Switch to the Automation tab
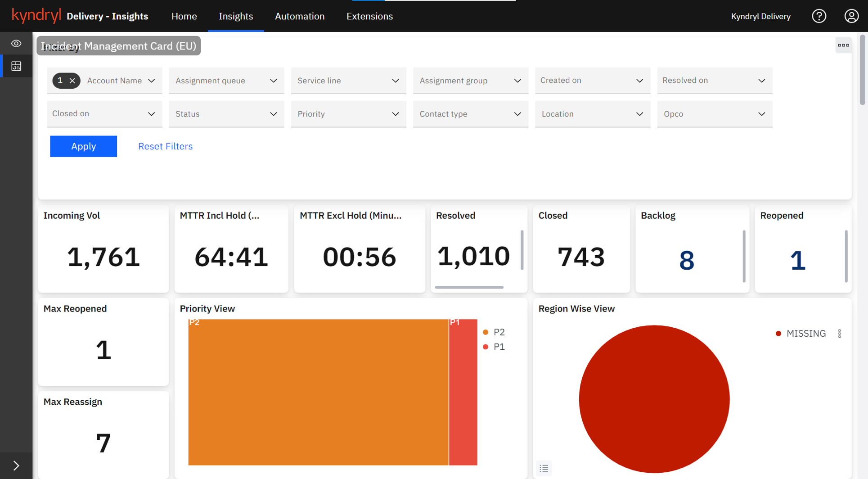Screen dimensions: 868x479 (300, 16)
